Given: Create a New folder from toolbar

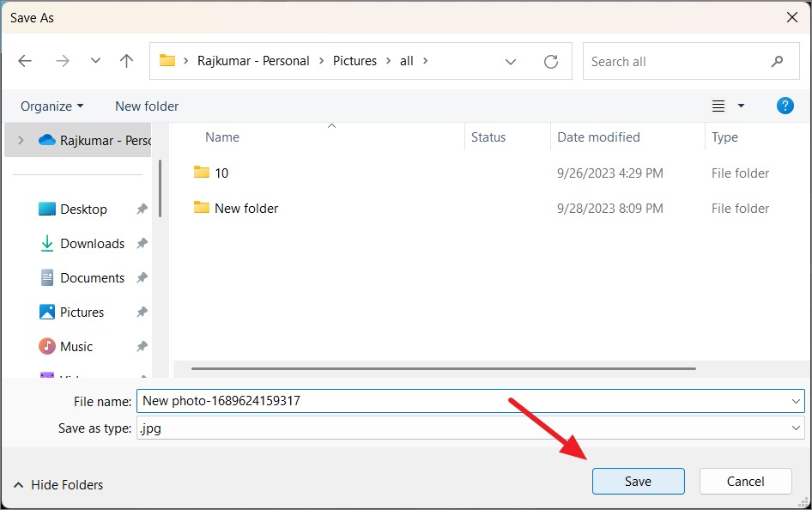Looking at the screenshot, I should [147, 106].
